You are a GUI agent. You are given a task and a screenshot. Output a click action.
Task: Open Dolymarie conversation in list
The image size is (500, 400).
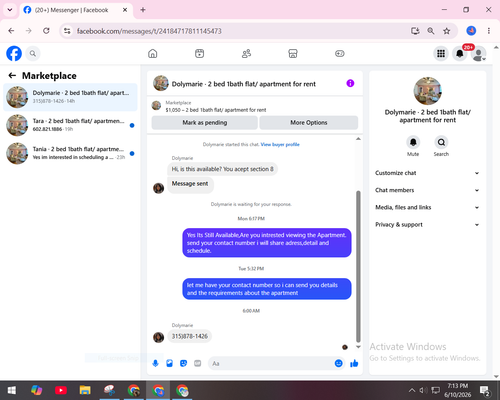(70, 97)
